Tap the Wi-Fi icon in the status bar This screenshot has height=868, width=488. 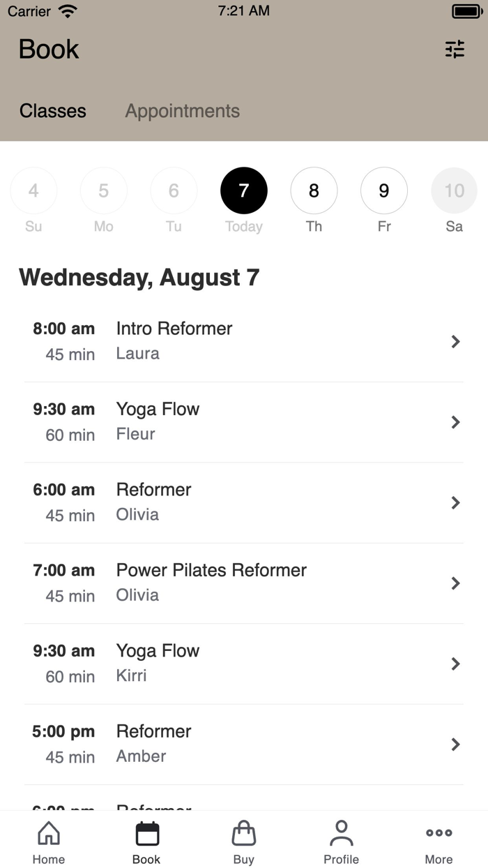point(67,10)
